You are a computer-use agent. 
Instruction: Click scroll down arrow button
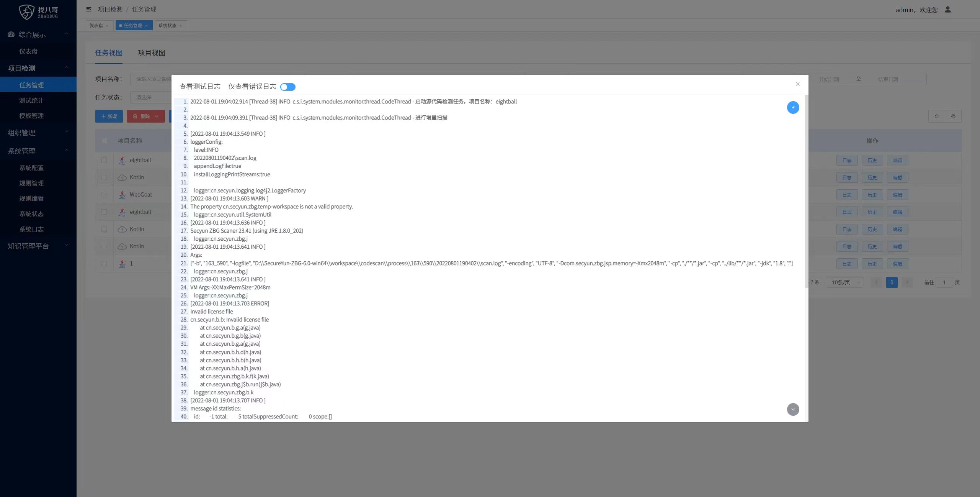(793, 410)
